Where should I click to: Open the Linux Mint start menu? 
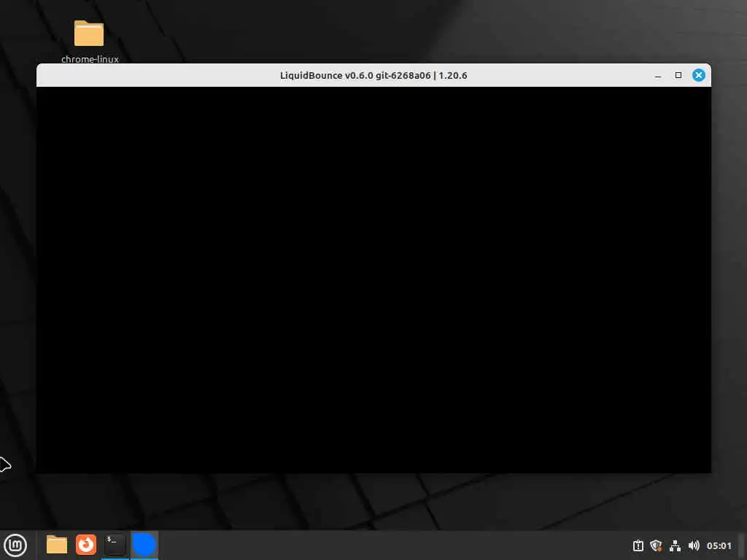click(15, 545)
